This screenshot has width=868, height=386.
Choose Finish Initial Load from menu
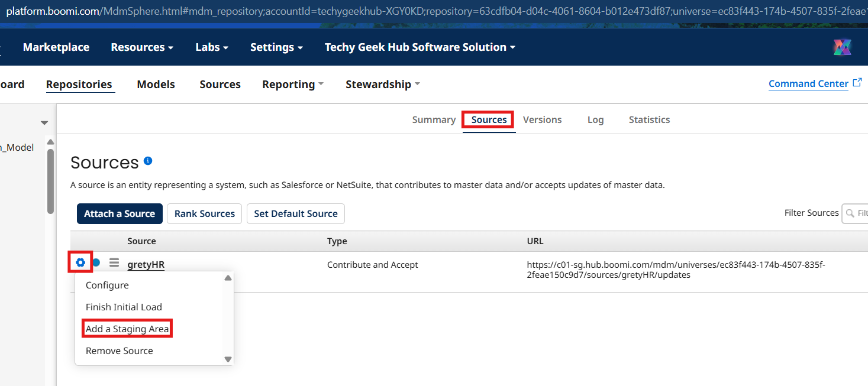124,307
